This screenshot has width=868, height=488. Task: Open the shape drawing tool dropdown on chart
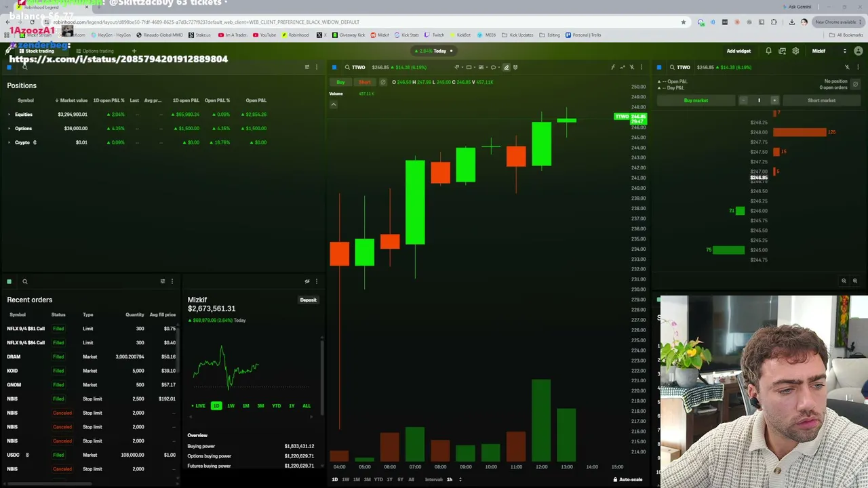[x=471, y=67]
